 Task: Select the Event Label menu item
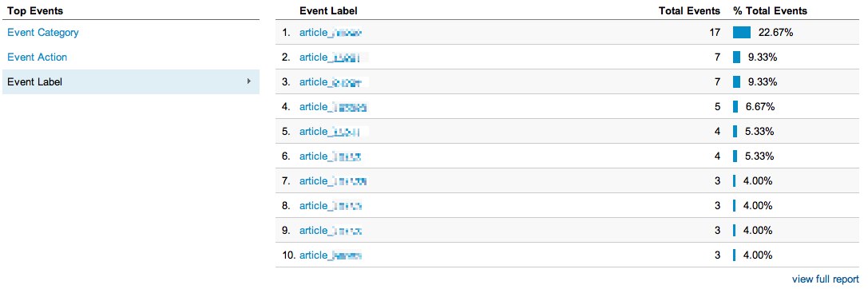tap(131, 82)
